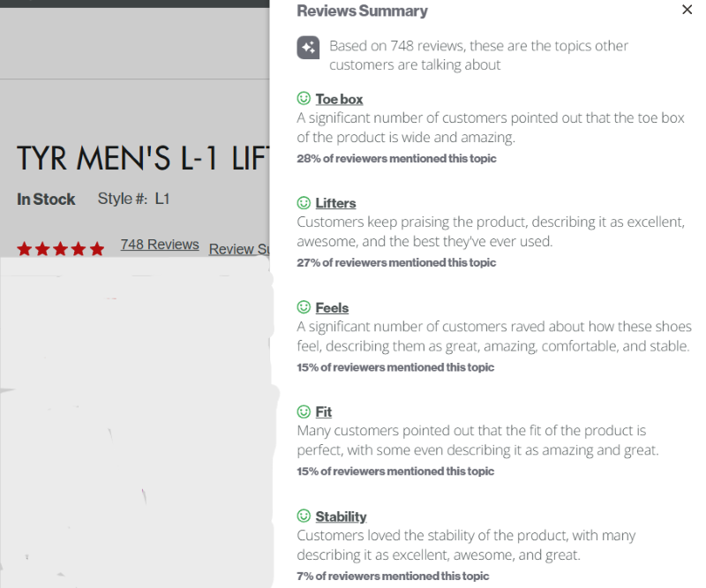The height and width of the screenshot is (588, 706).
Task: Click the AI sparkle summary icon
Action: (308, 48)
